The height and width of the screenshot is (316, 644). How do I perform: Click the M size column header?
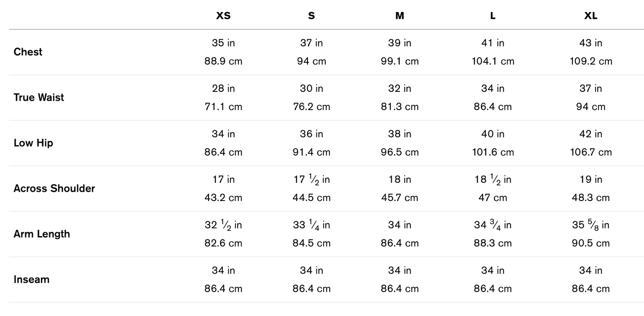pyautogui.click(x=399, y=16)
